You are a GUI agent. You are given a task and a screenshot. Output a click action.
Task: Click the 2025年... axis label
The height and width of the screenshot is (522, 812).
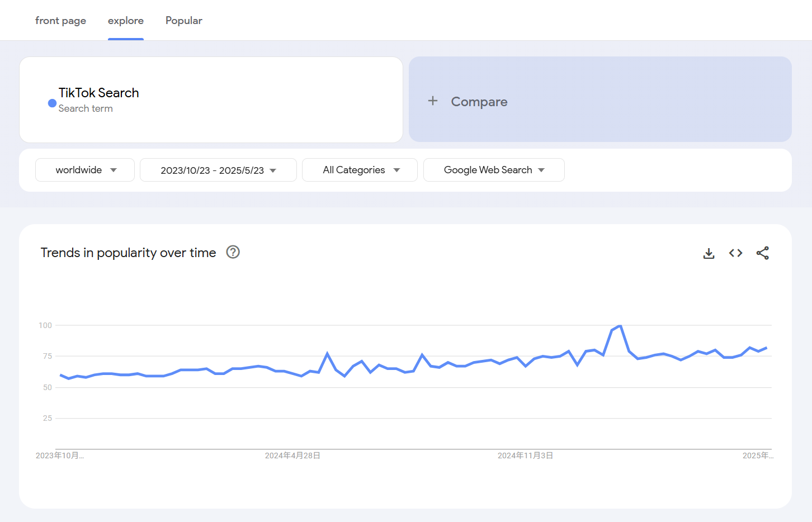point(758,455)
